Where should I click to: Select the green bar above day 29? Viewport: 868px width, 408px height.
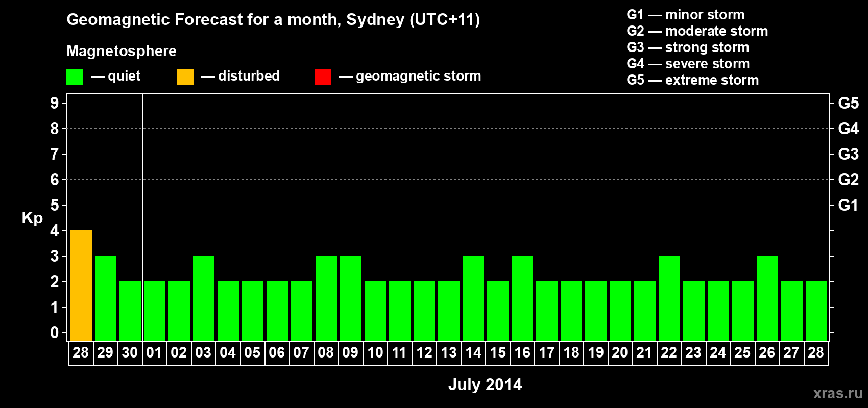[x=106, y=298]
